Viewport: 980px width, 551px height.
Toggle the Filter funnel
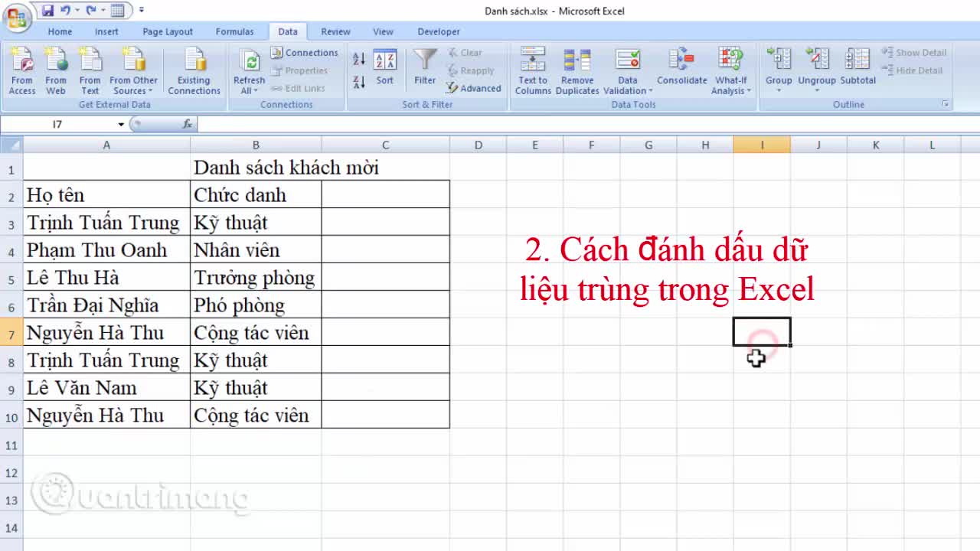(425, 67)
